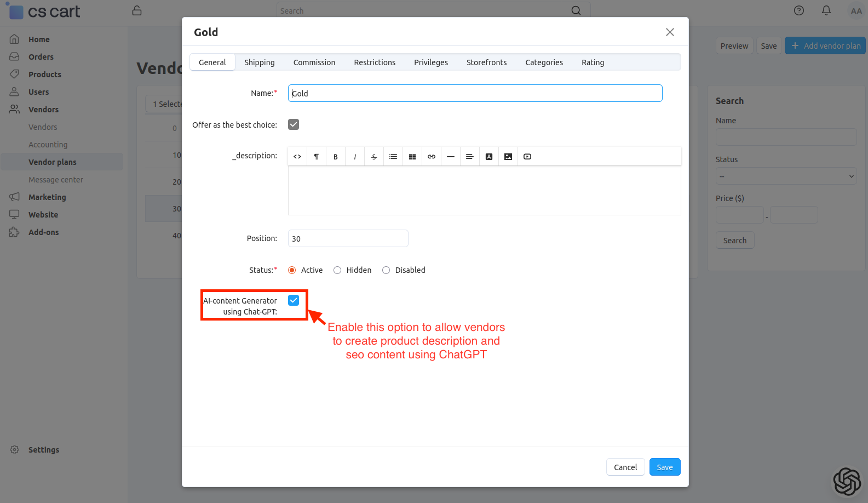Click the Bold icon in description editor

click(336, 157)
